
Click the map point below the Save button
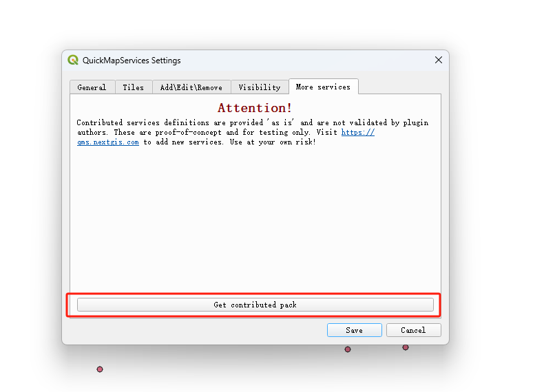[x=348, y=349]
